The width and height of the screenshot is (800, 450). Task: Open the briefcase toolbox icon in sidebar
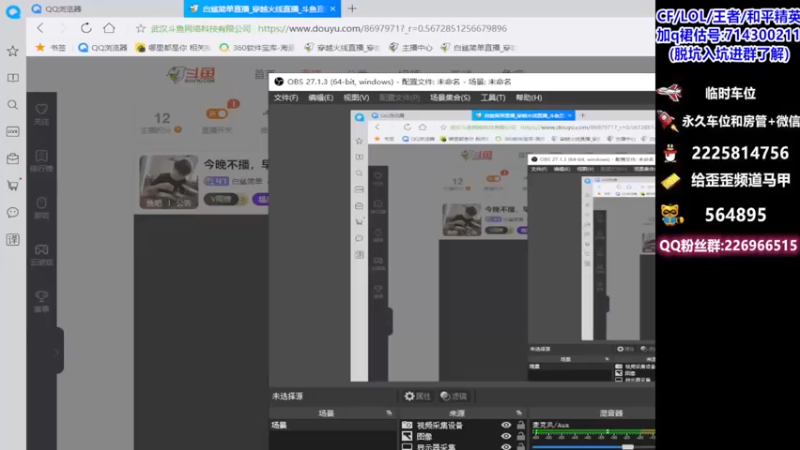13,159
